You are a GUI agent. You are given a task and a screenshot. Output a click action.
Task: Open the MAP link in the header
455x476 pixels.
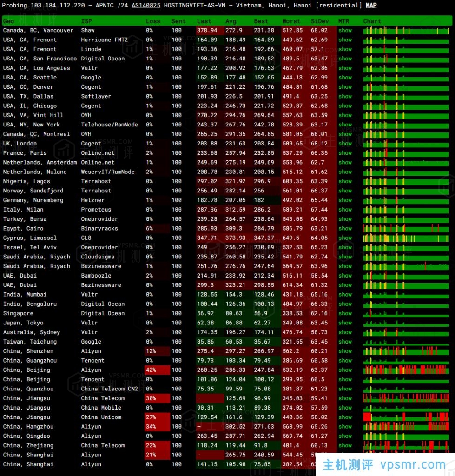[x=371, y=6]
